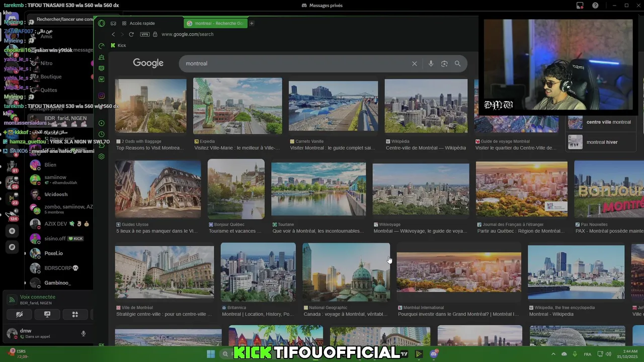Start Google voice search microphone
Viewport: 644px width, 362px height.
point(431,64)
